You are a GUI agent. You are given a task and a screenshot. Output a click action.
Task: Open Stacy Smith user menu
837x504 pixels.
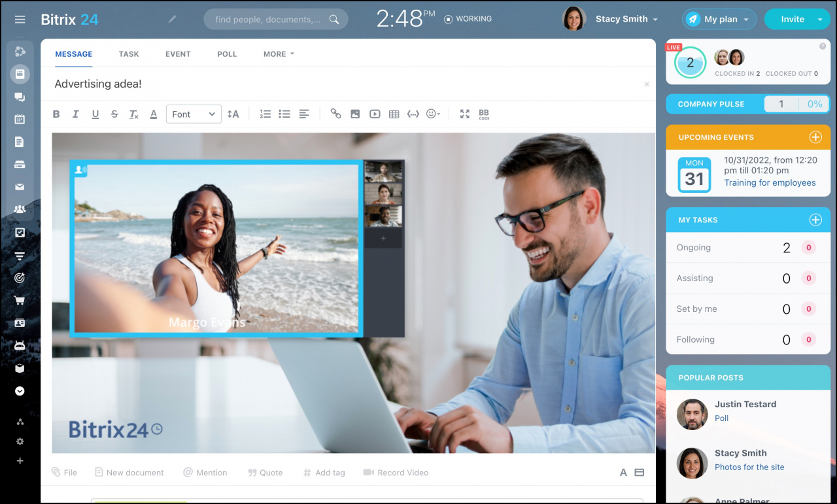[x=626, y=19]
